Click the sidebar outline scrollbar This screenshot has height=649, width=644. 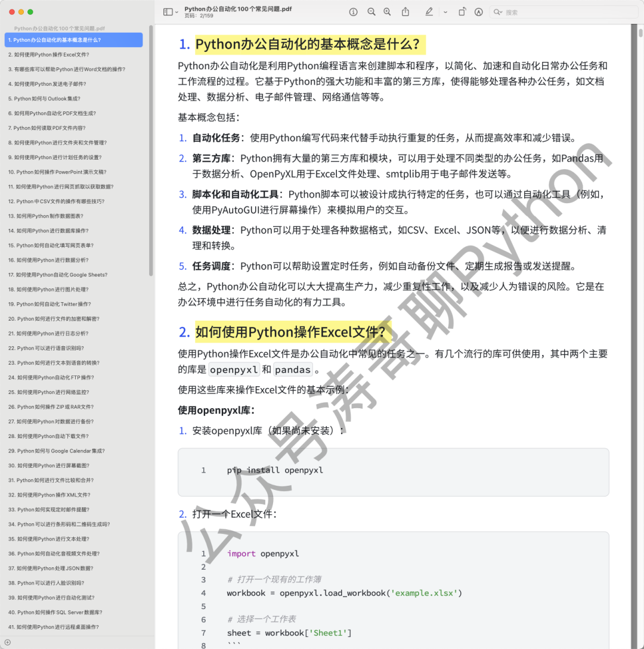(151, 151)
